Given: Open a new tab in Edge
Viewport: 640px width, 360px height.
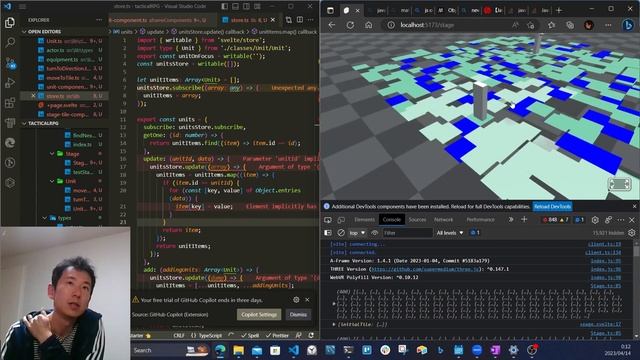Looking at the screenshot, I should (559, 10).
